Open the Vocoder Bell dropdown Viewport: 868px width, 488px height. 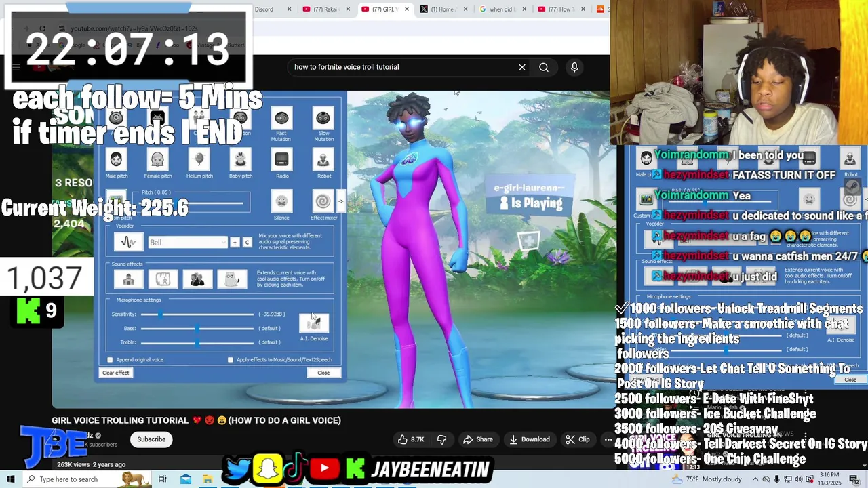[187, 242]
